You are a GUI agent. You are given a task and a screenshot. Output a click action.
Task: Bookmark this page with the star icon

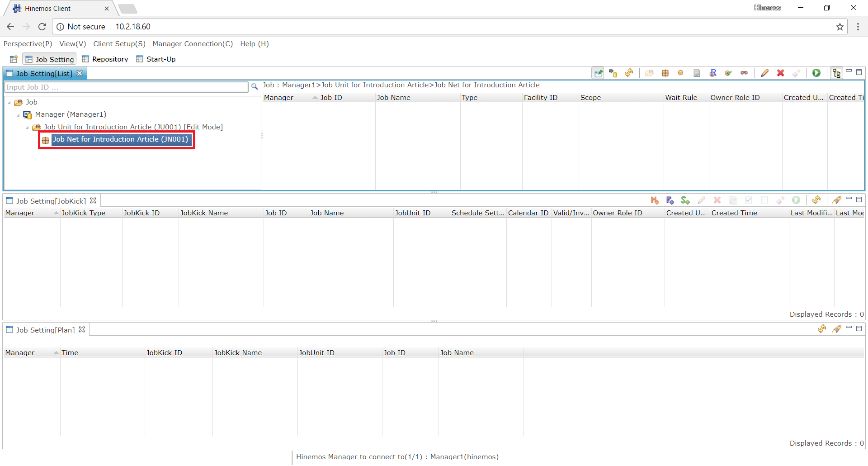pyautogui.click(x=840, y=27)
